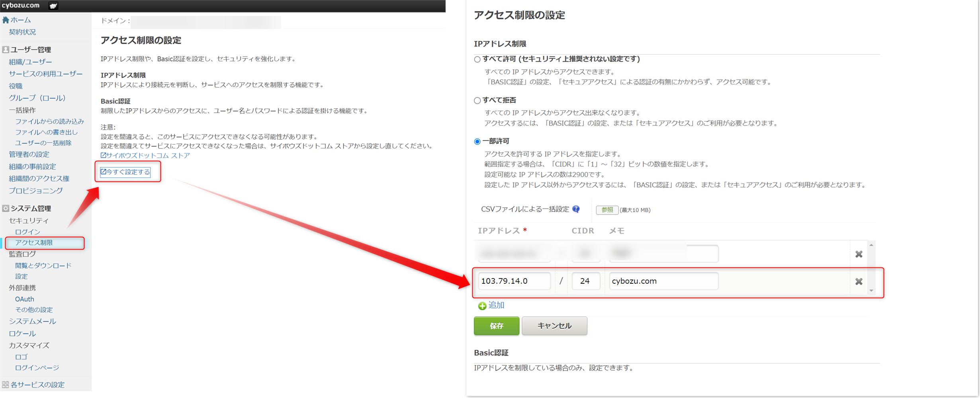Open グループ (ロール) settings
The image size is (980, 398).
[x=37, y=98]
